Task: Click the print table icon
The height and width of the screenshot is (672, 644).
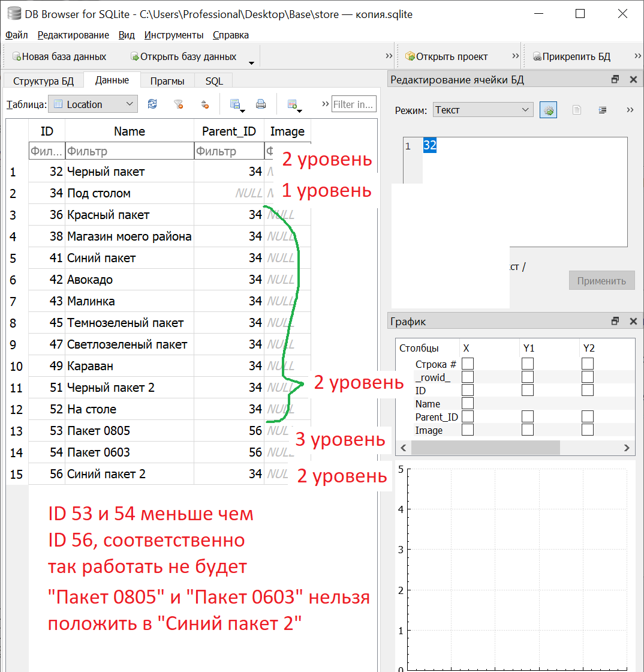Action: [x=261, y=104]
